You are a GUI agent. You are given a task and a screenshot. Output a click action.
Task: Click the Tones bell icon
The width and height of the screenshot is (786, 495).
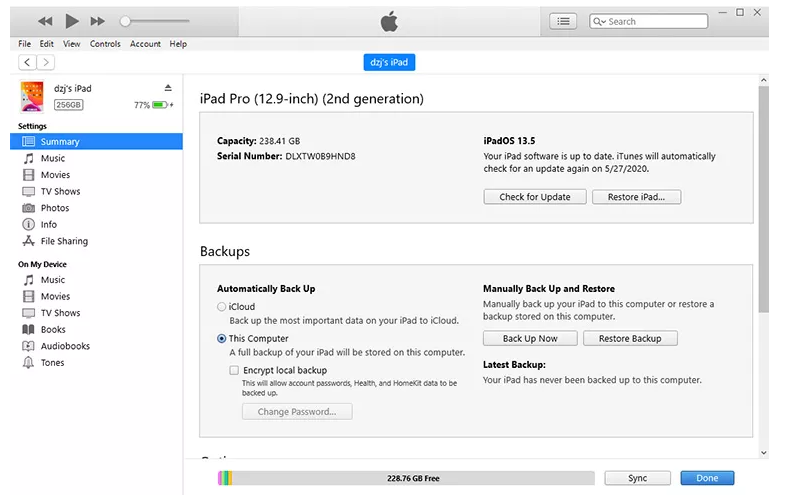(x=29, y=363)
